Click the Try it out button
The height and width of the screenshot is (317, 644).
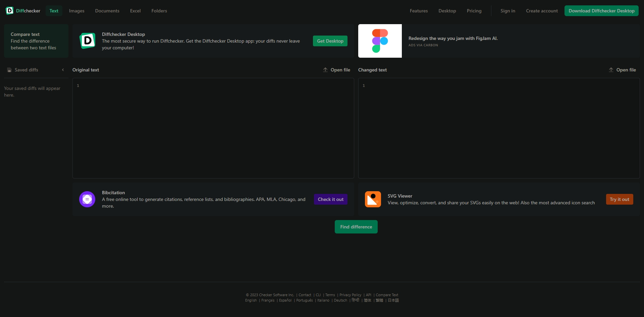[x=620, y=199]
